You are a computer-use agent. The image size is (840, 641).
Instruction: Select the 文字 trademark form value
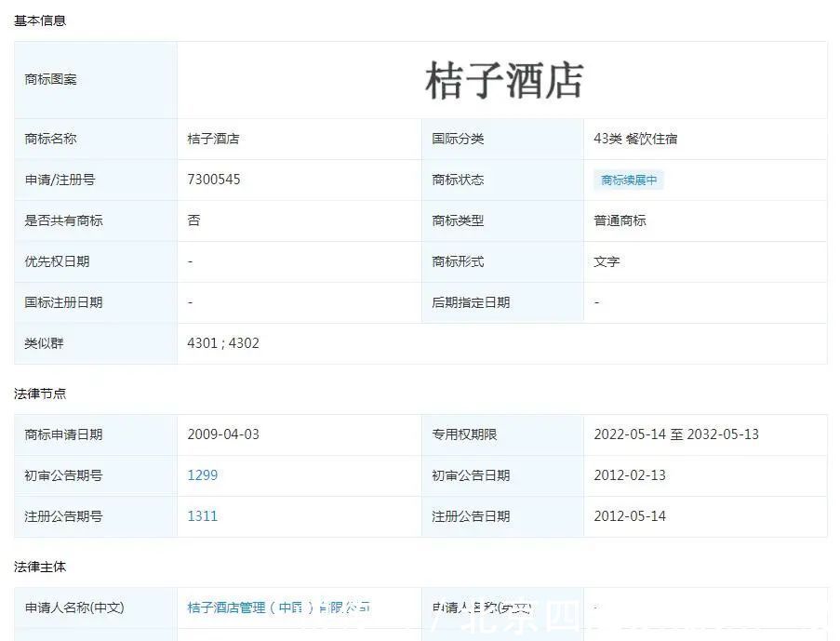tap(607, 261)
